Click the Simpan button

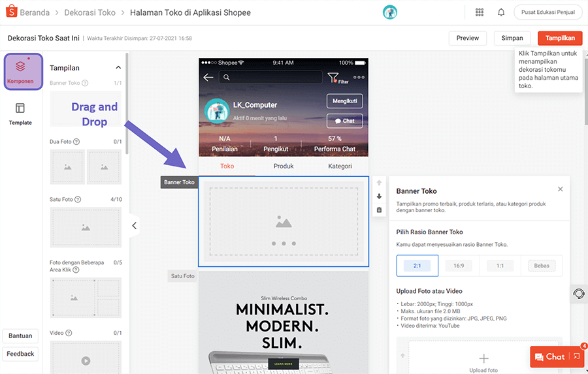pos(512,38)
